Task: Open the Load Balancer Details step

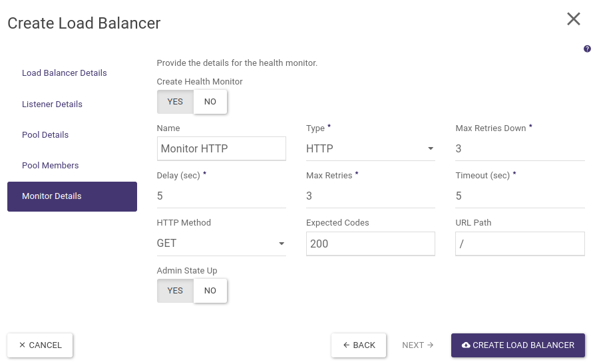Action: (65, 73)
